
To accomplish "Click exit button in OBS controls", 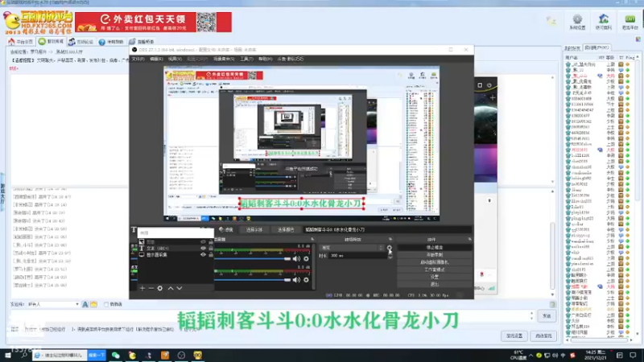I will 434,284.
